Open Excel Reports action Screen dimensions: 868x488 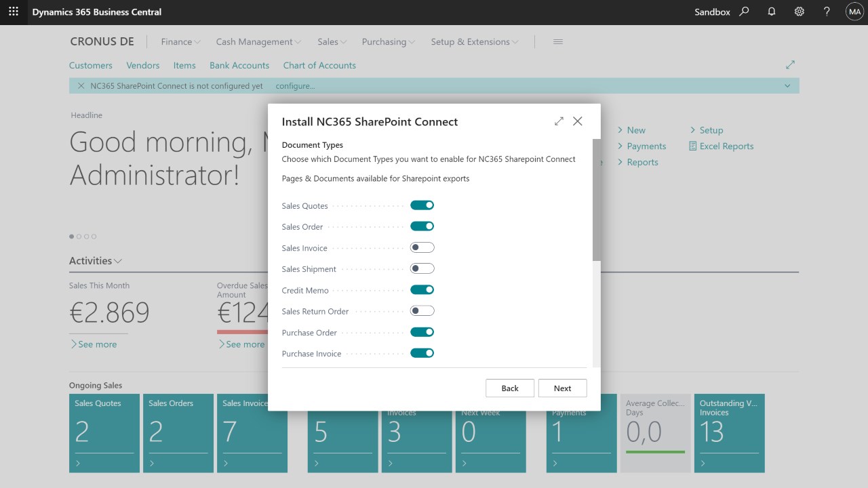pyautogui.click(x=721, y=146)
